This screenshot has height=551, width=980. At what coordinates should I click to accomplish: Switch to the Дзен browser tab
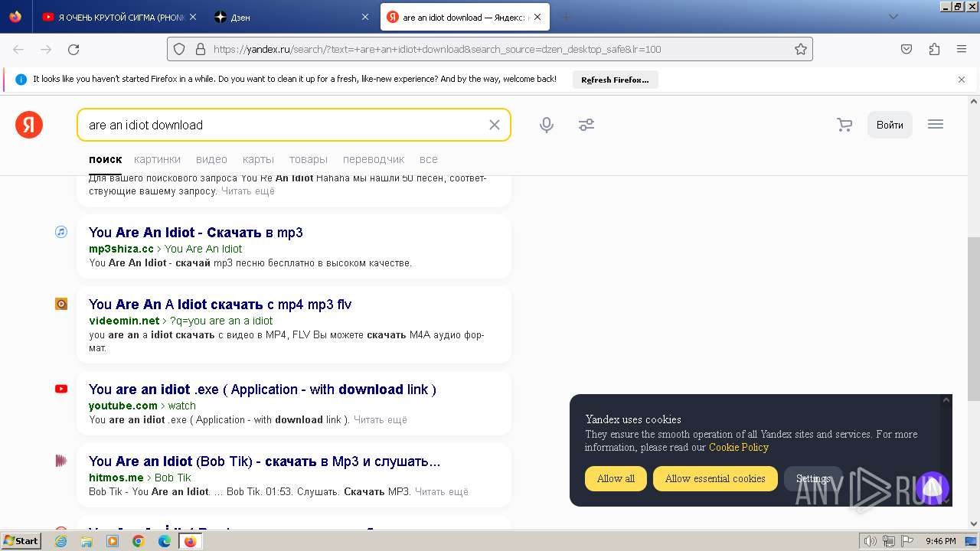tap(291, 17)
